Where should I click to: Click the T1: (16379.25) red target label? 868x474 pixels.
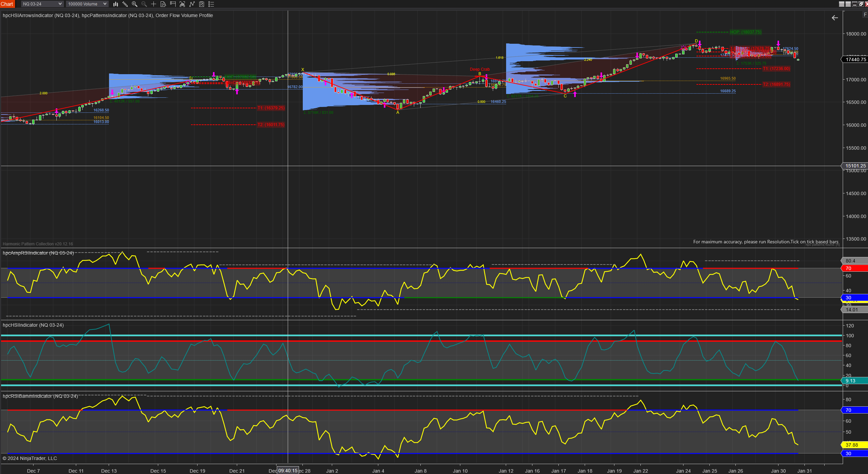point(271,108)
